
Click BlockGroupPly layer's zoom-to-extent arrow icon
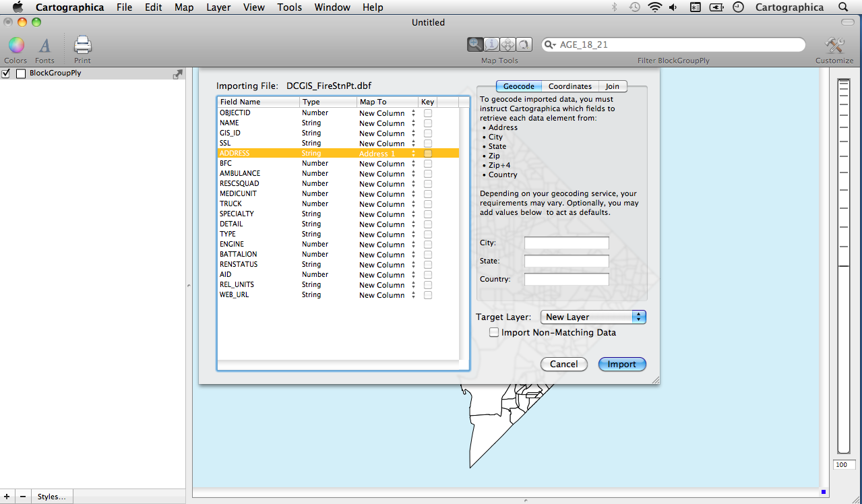(178, 74)
